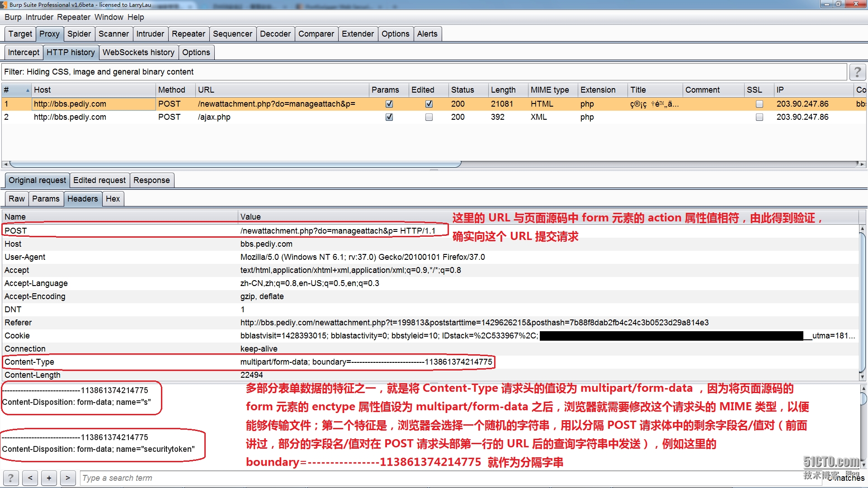Select the Original request tab
Viewport: 868px width, 488px height.
37,180
